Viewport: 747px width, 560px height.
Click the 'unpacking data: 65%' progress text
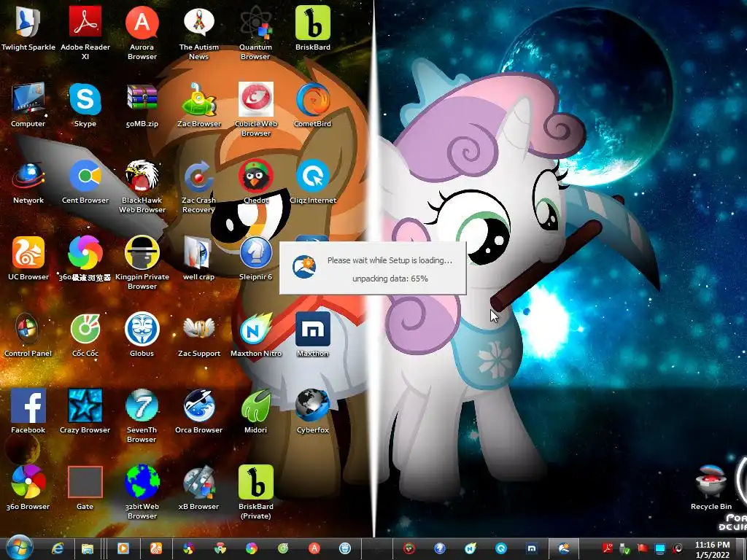pyautogui.click(x=390, y=279)
